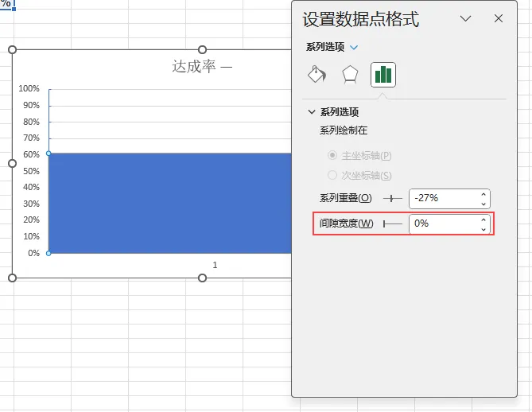Close the 设置数据点格式 pane
The width and height of the screenshot is (532, 412).
pyautogui.click(x=499, y=18)
